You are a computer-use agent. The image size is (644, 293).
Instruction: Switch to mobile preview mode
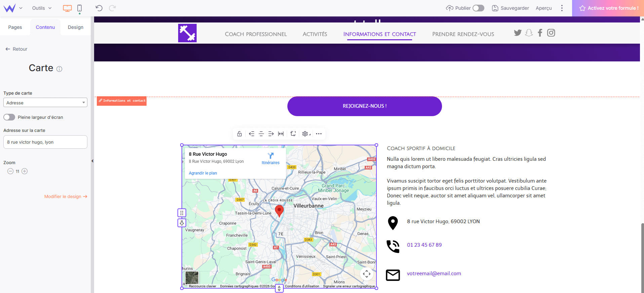[x=80, y=8]
